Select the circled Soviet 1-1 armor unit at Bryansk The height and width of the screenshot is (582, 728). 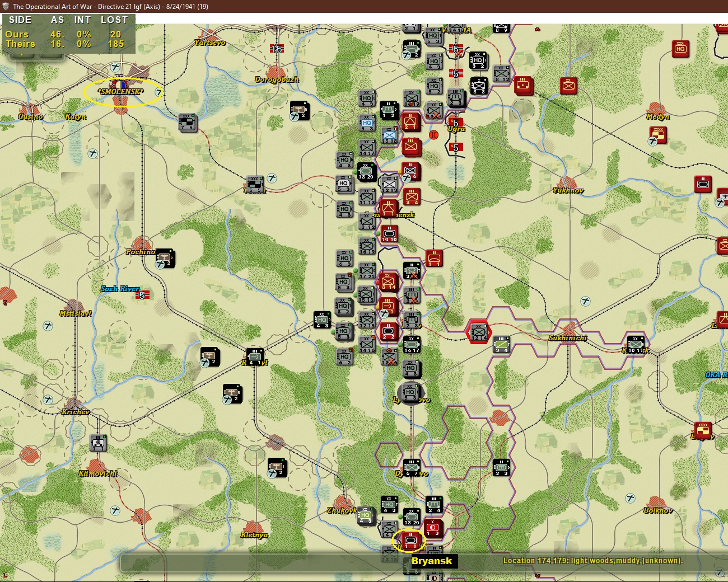click(410, 541)
